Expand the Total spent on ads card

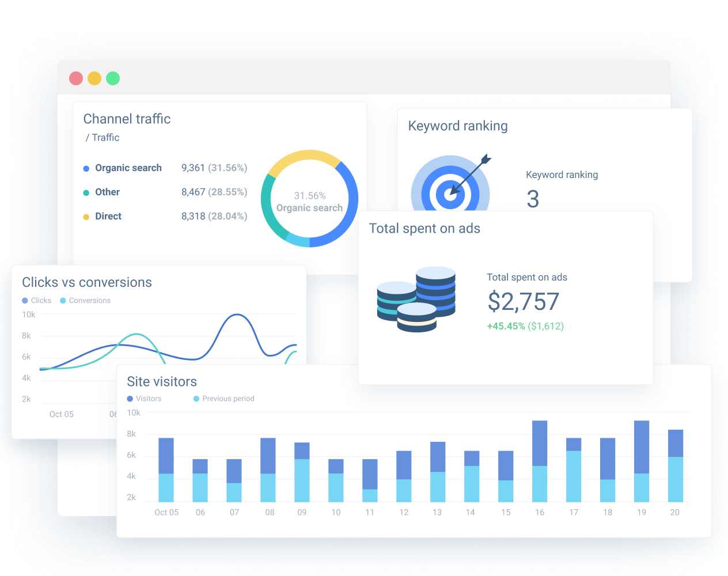[x=424, y=228]
